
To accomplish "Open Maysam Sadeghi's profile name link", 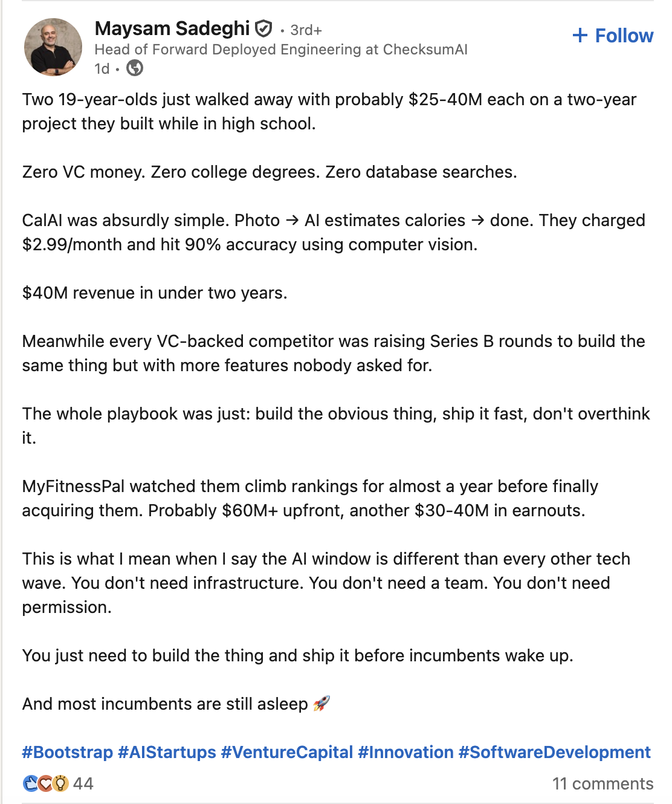I will (172, 28).
